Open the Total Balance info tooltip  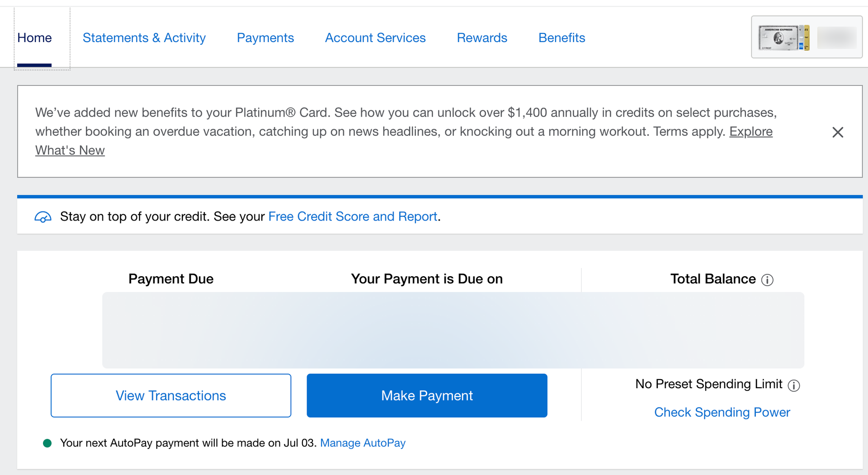coord(768,280)
